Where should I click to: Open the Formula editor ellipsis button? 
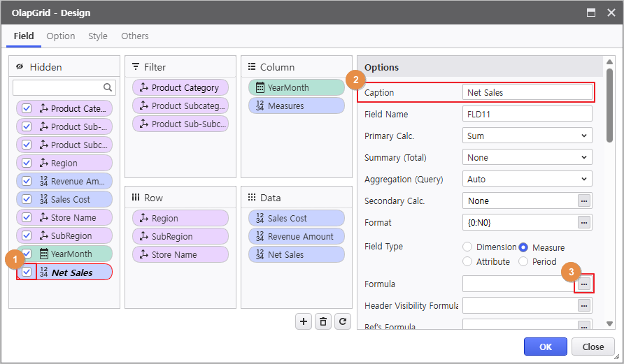coord(584,284)
